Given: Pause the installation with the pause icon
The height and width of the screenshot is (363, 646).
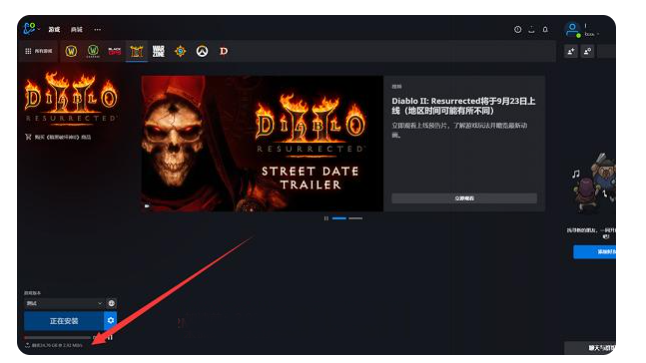Looking at the screenshot, I should 110,337.
